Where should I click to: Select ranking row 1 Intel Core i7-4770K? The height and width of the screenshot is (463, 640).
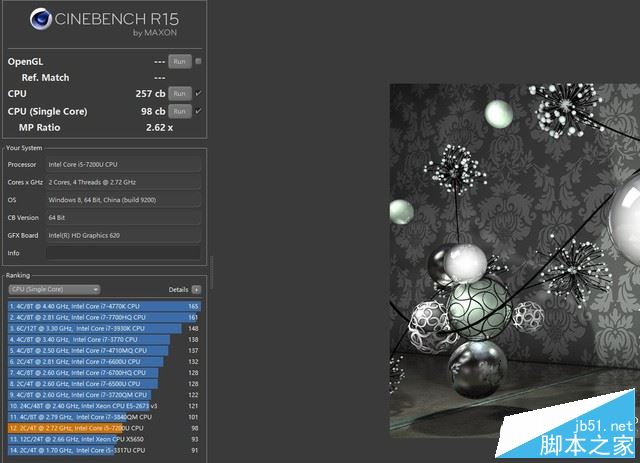pos(104,306)
